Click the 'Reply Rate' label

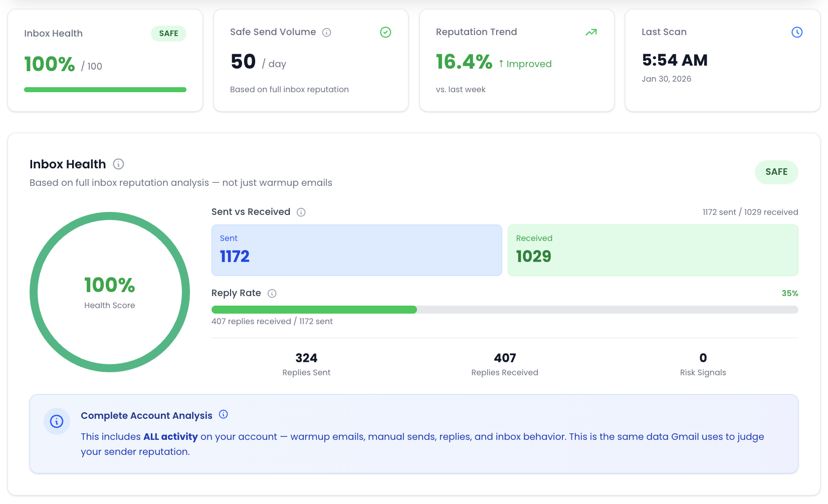(236, 293)
